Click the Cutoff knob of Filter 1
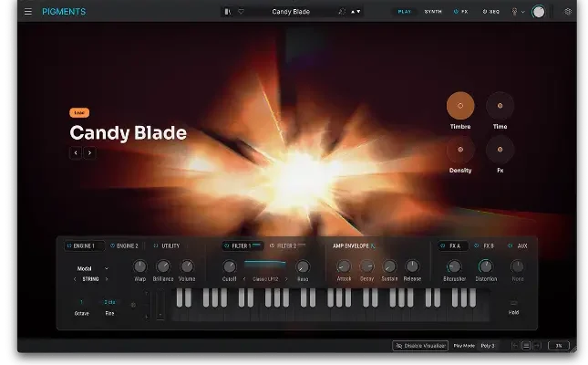Image resolution: width=588 pixels, height=365 pixels. coord(230,266)
